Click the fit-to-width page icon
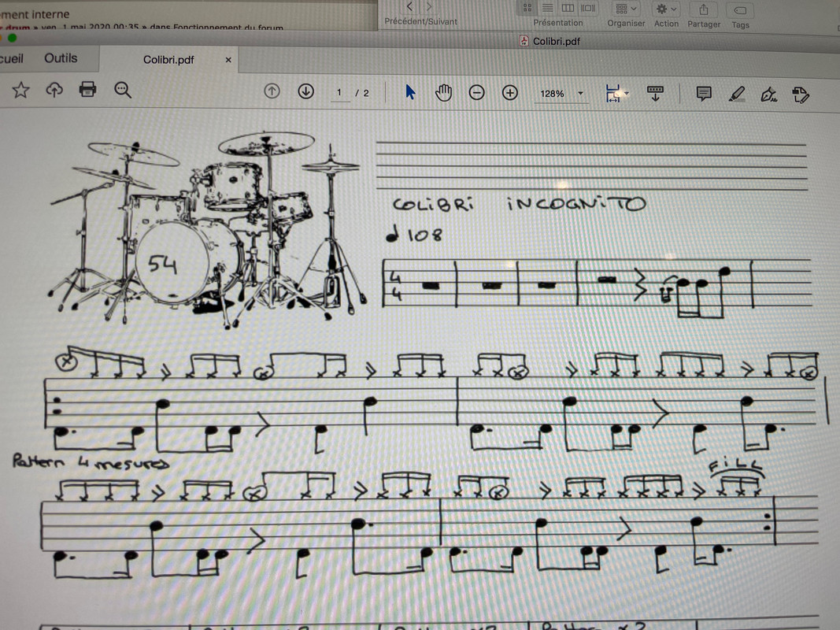840x630 pixels. click(612, 93)
